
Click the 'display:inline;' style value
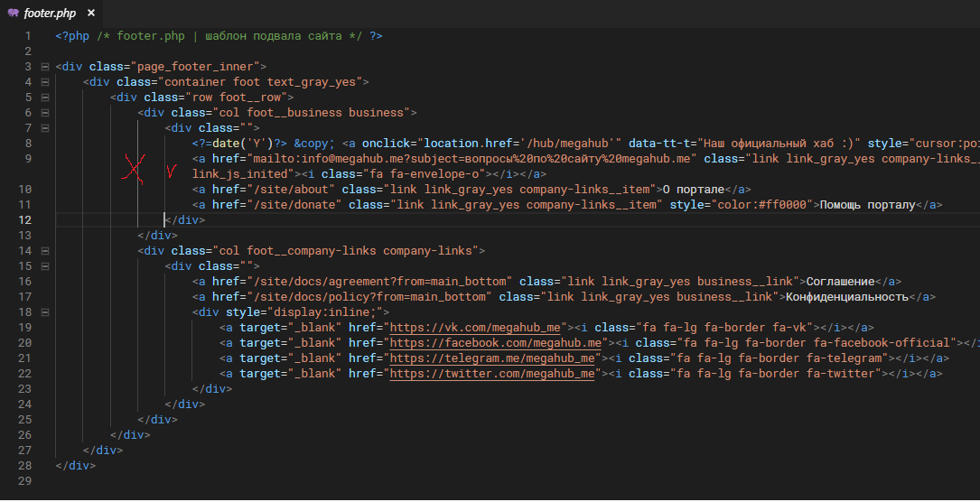[x=329, y=311]
